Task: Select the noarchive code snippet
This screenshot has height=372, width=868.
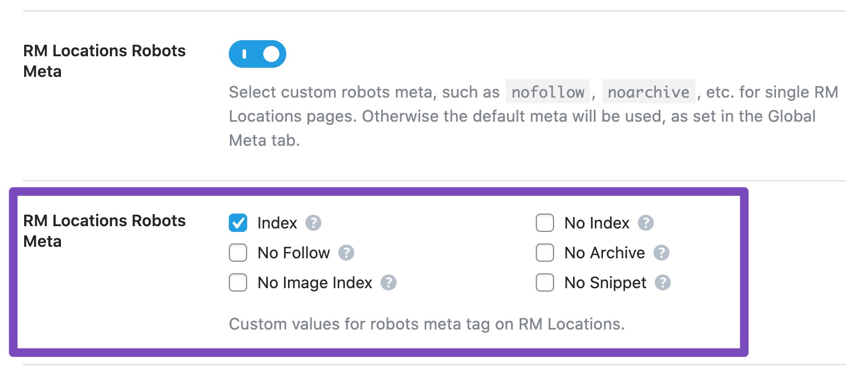Action: click(x=648, y=92)
